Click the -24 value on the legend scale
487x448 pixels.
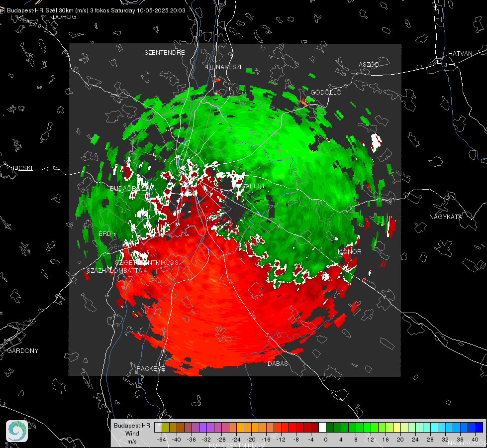coord(236,440)
